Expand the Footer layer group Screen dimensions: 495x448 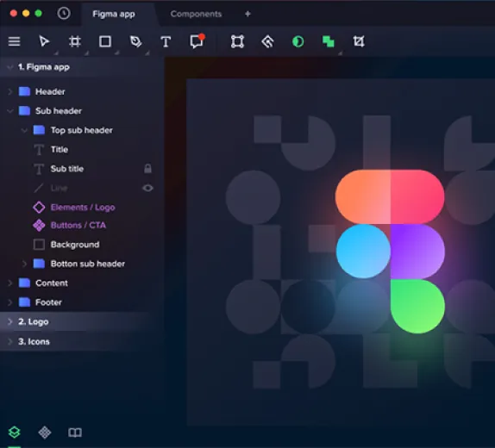click(10, 302)
